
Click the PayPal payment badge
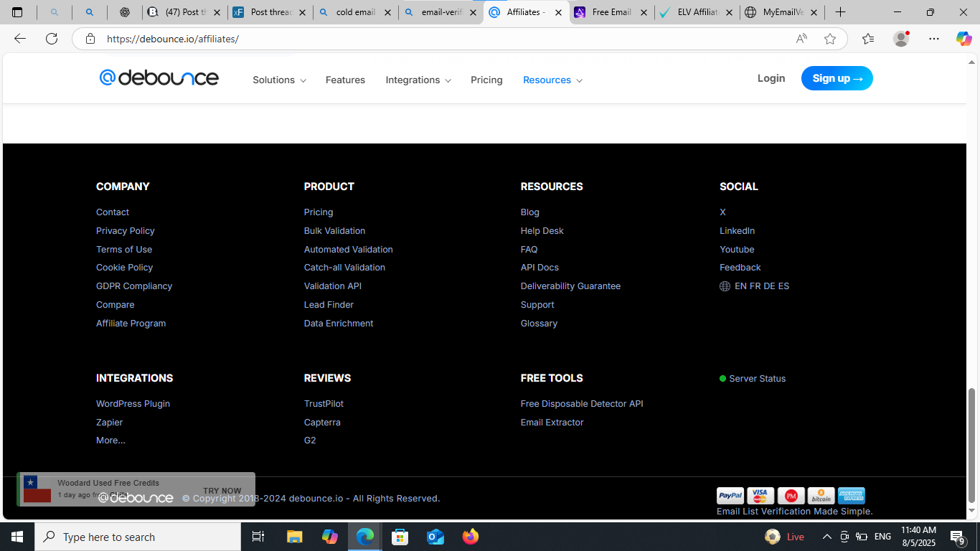pos(730,496)
